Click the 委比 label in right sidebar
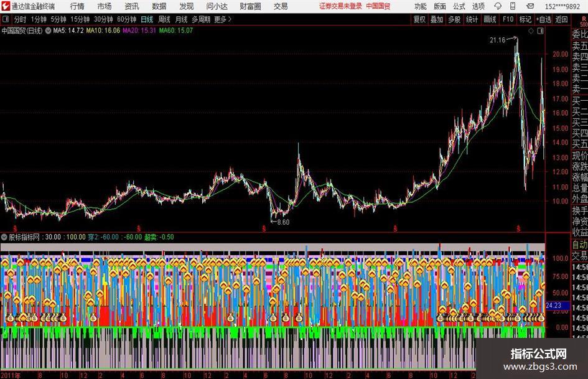This screenshot has height=379, width=588. pyautogui.click(x=580, y=34)
